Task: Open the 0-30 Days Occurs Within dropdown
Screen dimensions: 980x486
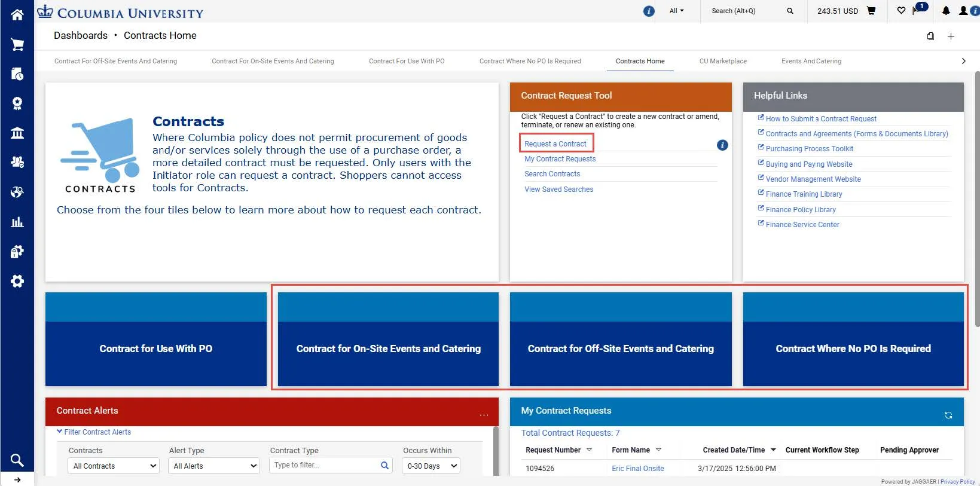Action: tap(432, 466)
